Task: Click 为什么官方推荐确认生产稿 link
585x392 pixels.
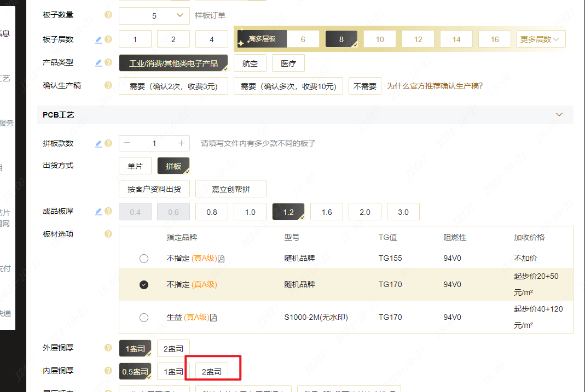Action: [435, 86]
